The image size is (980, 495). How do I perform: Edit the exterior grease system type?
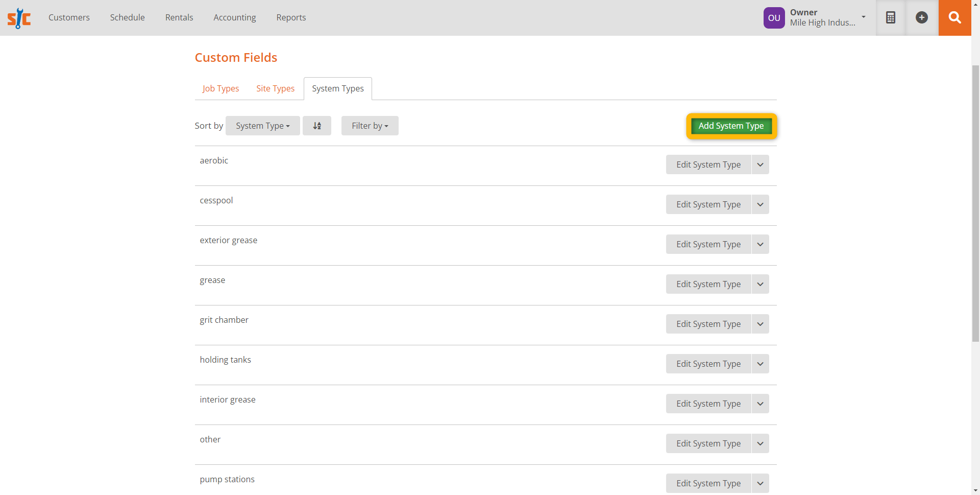point(708,244)
